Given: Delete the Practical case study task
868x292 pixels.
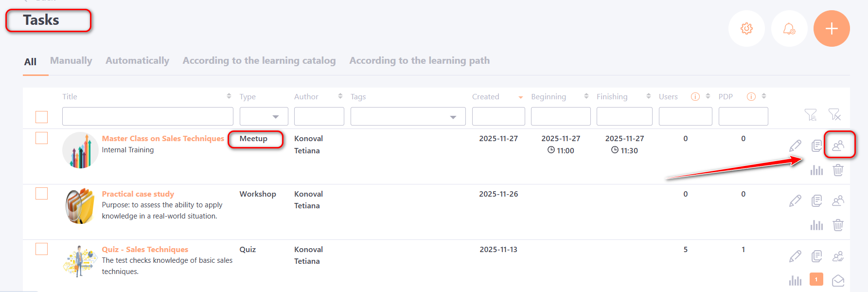Looking at the screenshot, I should coord(838,225).
